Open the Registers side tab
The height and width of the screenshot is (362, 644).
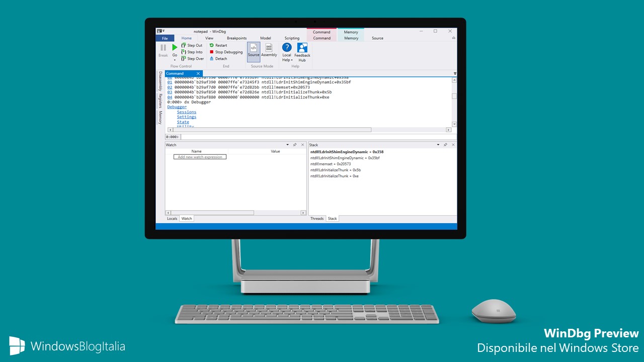[160, 101]
